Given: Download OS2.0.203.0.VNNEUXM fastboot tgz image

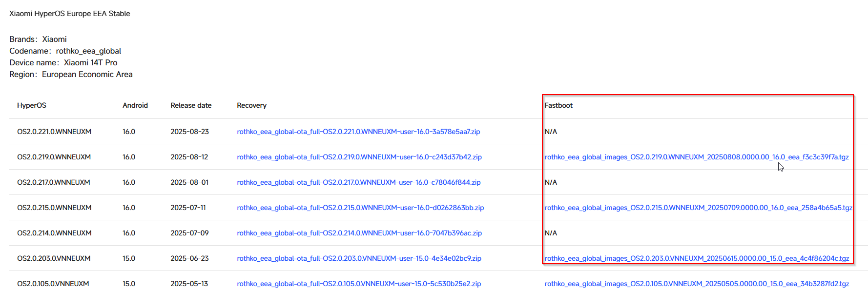Looking at the screenshot, I should point(696,258).
